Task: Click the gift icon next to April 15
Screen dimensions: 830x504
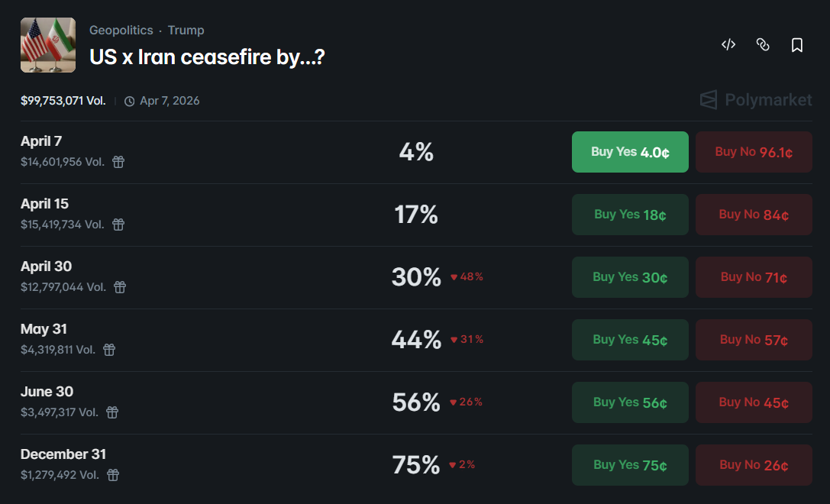Action: [x=118, y=225]
